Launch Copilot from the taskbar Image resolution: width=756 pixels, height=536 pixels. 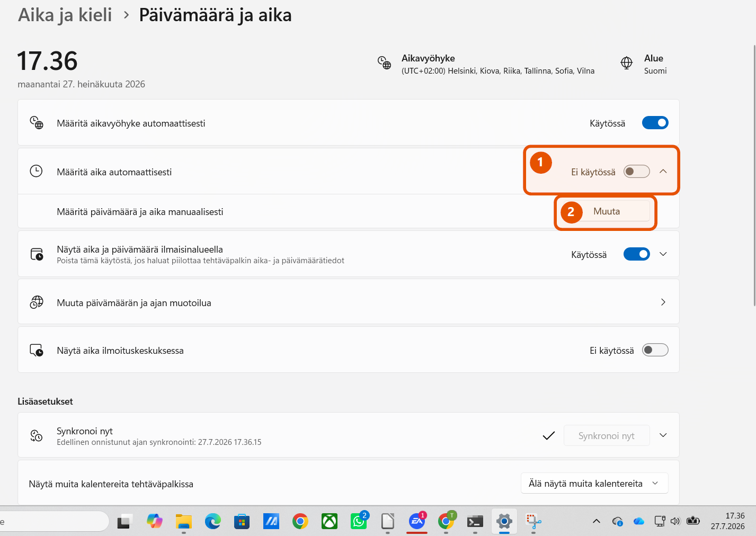coord(154,522)
